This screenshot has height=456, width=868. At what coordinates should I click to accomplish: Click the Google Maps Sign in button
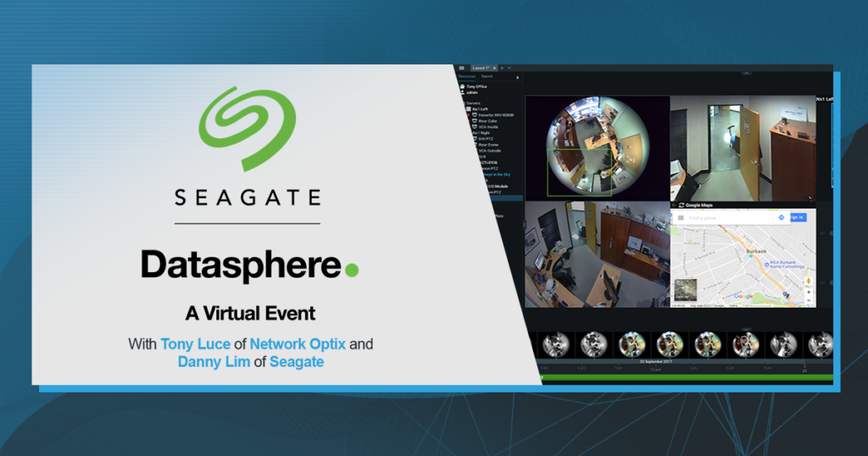coord(798,218)
